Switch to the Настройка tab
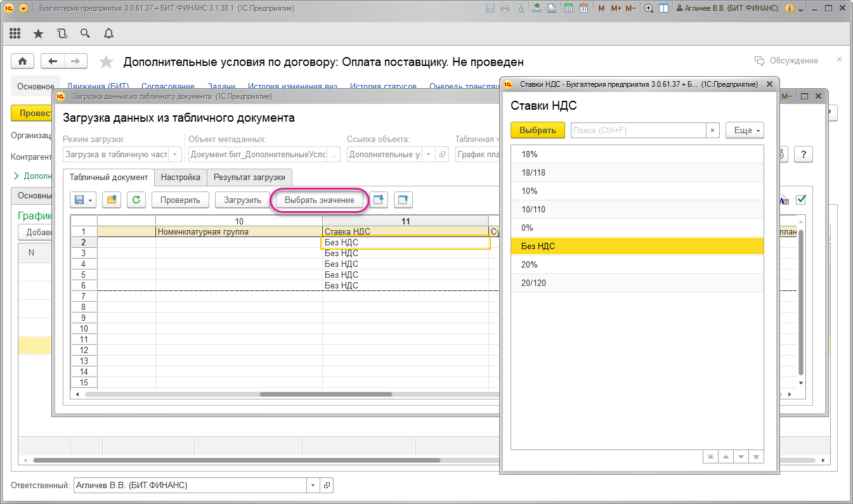853x504 pixels. point(181,178)
